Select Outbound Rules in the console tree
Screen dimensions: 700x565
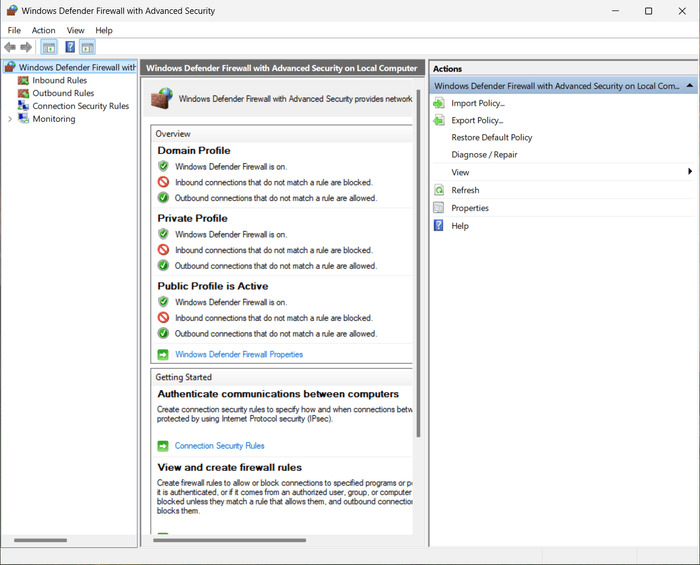(62, 93)
